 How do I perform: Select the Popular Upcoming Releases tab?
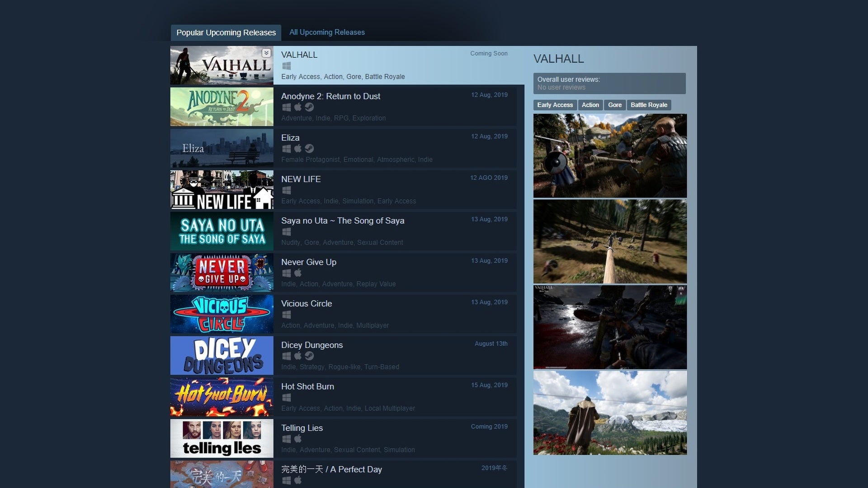226,32
